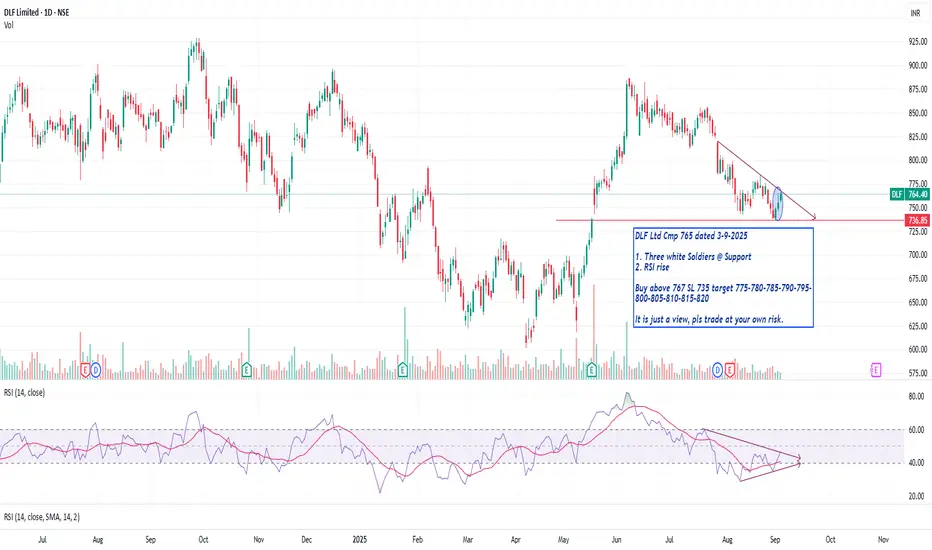Click the RSI 60.00 axis label
932x550 pixels.
pyautogui.click(x=917, y=429)
